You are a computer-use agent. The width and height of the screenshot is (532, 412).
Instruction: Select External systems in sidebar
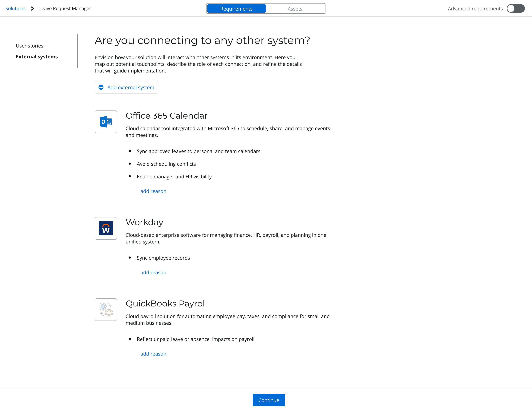37,56
